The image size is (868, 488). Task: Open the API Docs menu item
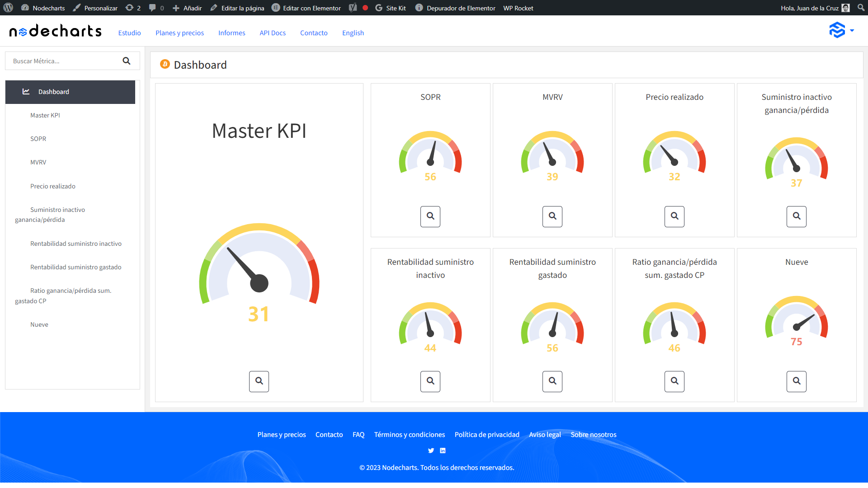pos(272,33)
